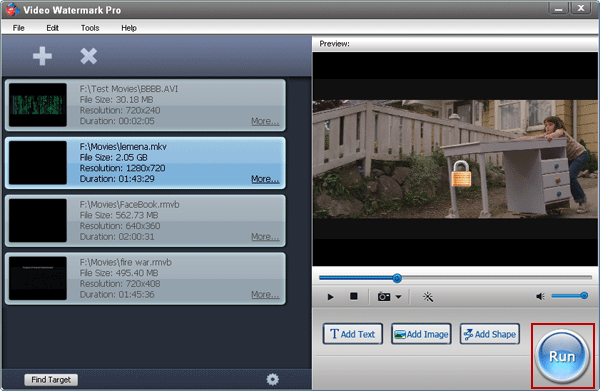Click the F:\Movies\FaceBook.rmvb path text

129,204
